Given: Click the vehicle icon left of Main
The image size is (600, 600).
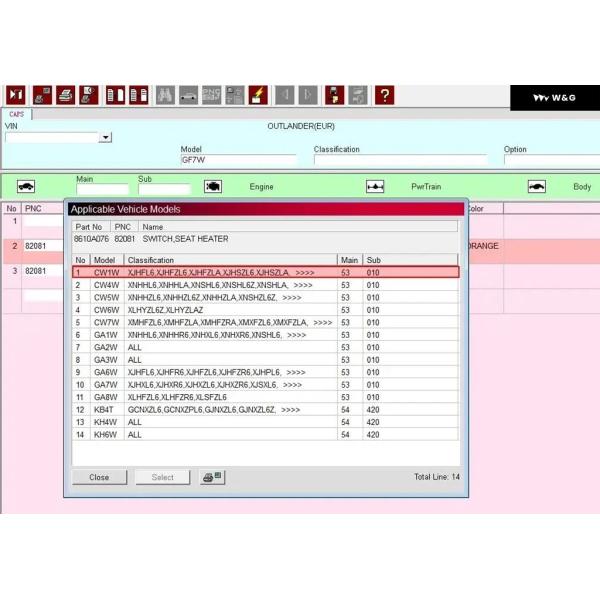Looking at the screenshot, I should (26, 186).
